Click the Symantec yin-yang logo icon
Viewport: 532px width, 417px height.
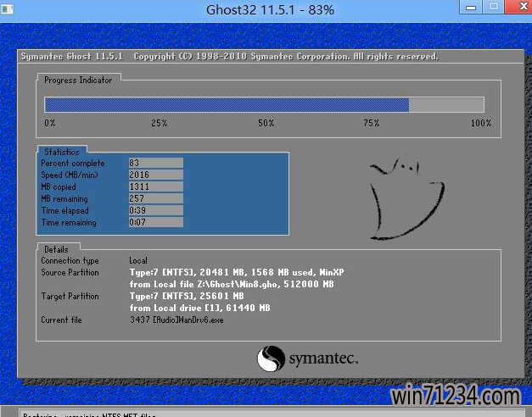(x=271, y=359)
